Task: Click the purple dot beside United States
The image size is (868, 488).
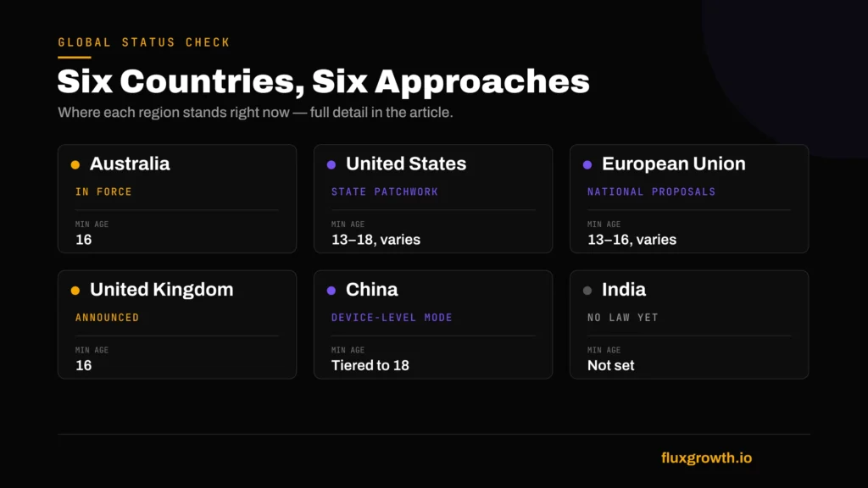Action: [x=331, y=165]
